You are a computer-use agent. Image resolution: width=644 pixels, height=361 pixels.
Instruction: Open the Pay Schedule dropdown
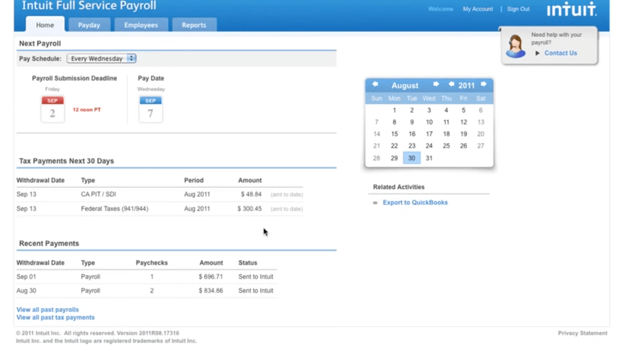pyautogui.click(x=101, y=59)
